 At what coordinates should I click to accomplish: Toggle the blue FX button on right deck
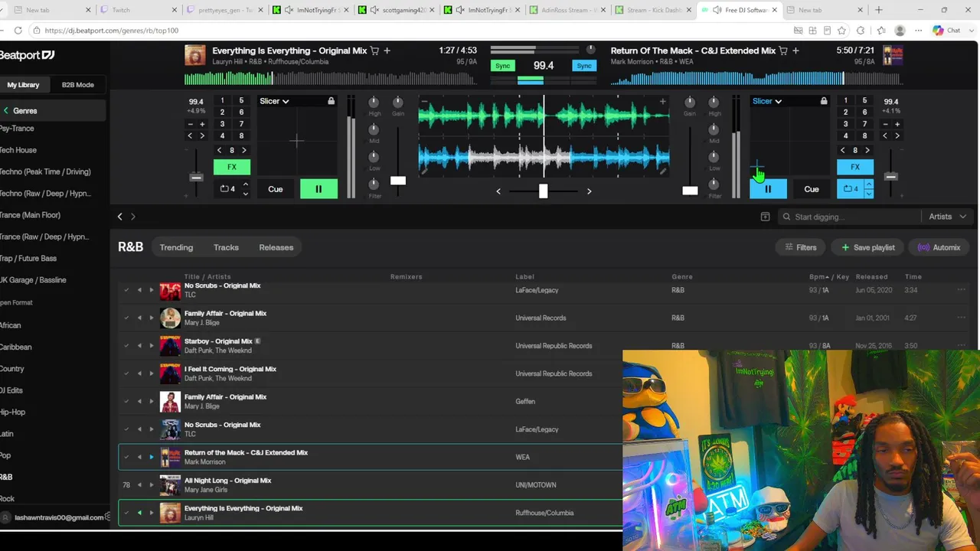[x=855, y=167]
